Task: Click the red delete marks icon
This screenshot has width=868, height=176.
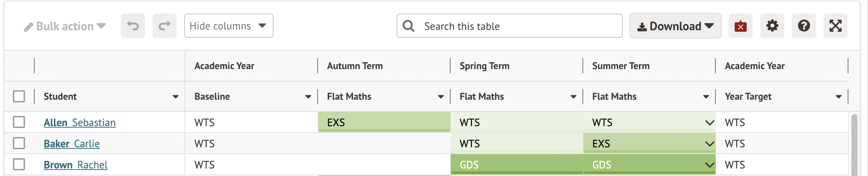Action: click(x=740, y=26)
